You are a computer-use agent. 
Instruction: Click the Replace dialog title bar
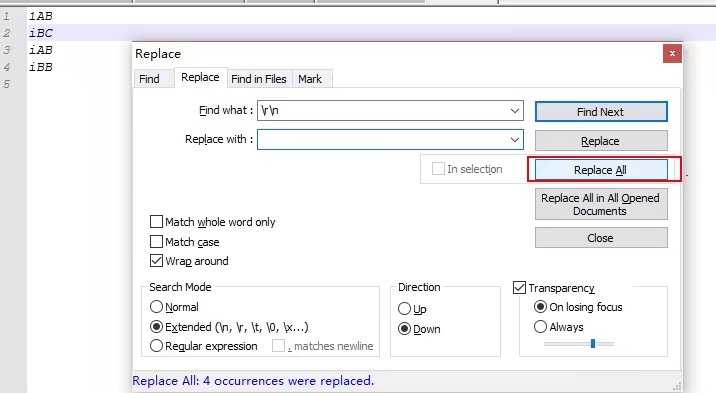point(397,54)
